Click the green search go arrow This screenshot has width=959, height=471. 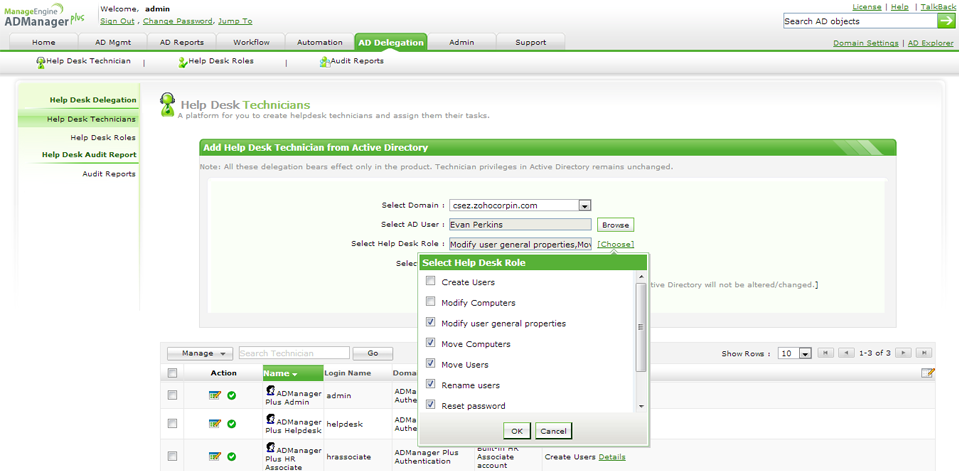click(x=945, y=21)
